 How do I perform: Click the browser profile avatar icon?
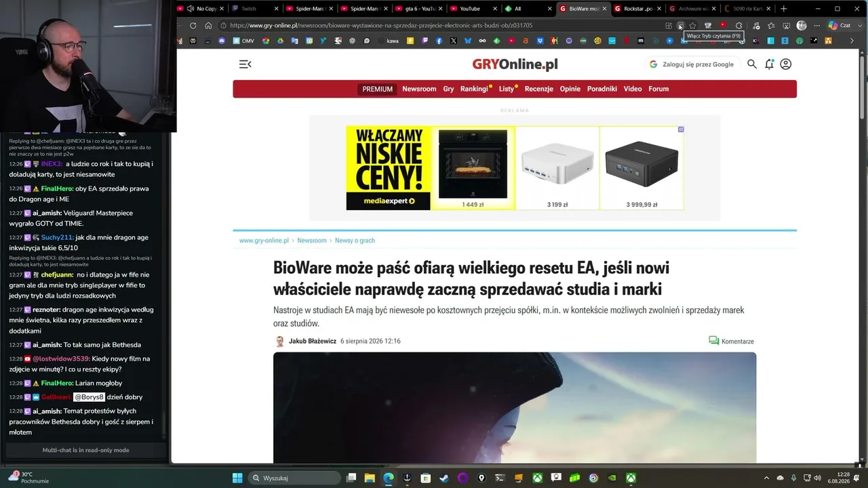[802, 26]
